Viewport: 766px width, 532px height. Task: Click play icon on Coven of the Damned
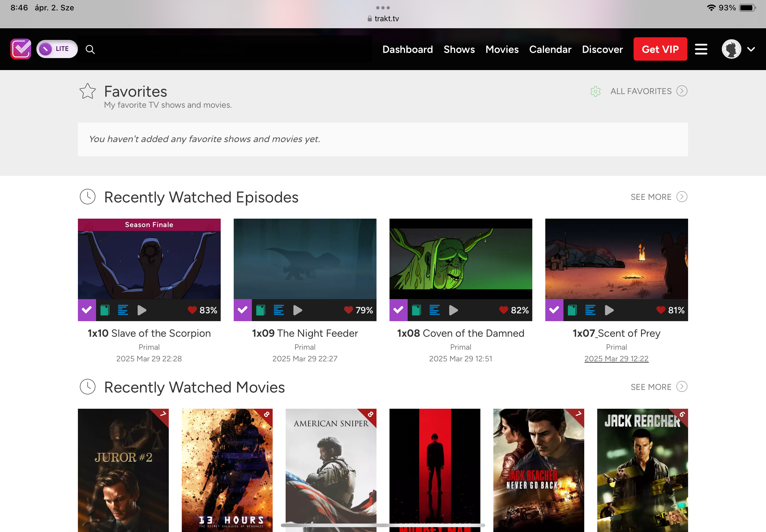(x=453, y=310)
